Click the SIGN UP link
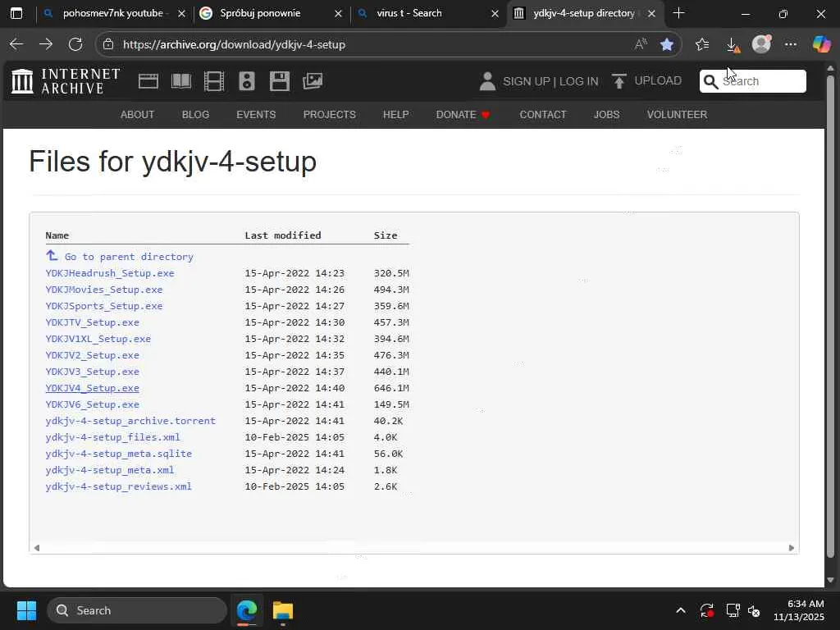Image resolution: width=840 pixels, height=630 pixels. tap(526, 81)
